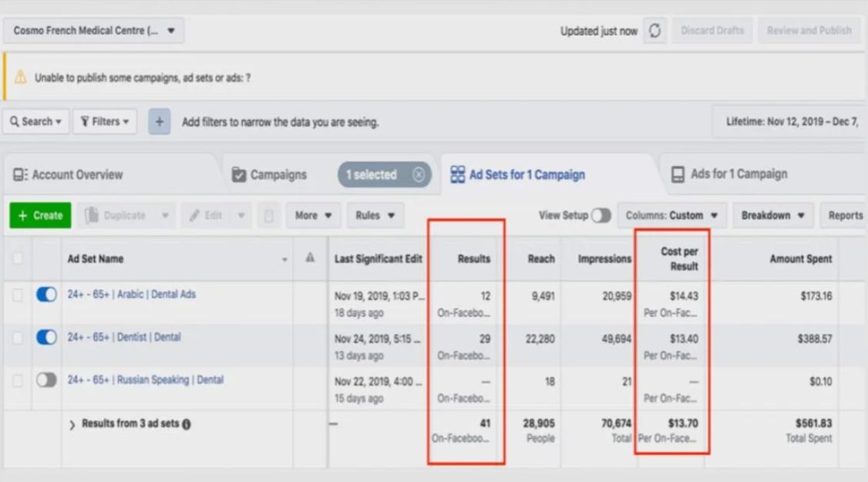This screenshot has width=868, height=482.
Task: Open the Columns: Custom dropdown
Action: coord(671,216)
